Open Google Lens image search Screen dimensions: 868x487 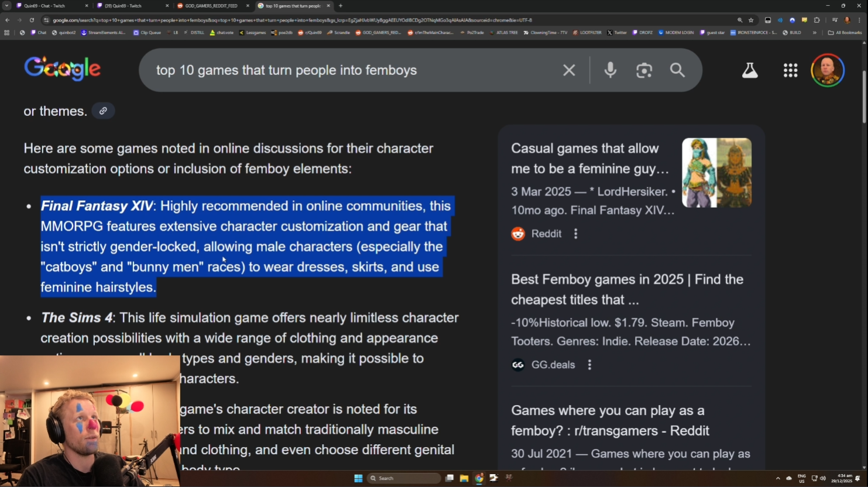tap(644, 70)
